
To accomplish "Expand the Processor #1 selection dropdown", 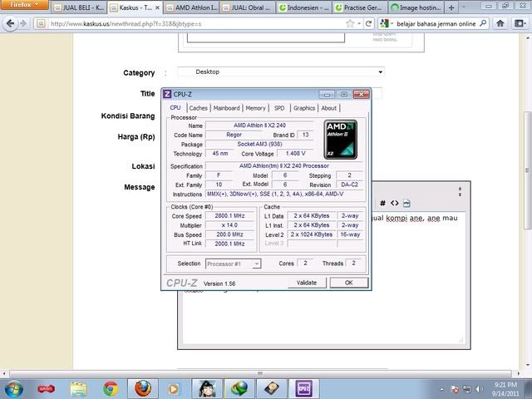I will [257, 264].
